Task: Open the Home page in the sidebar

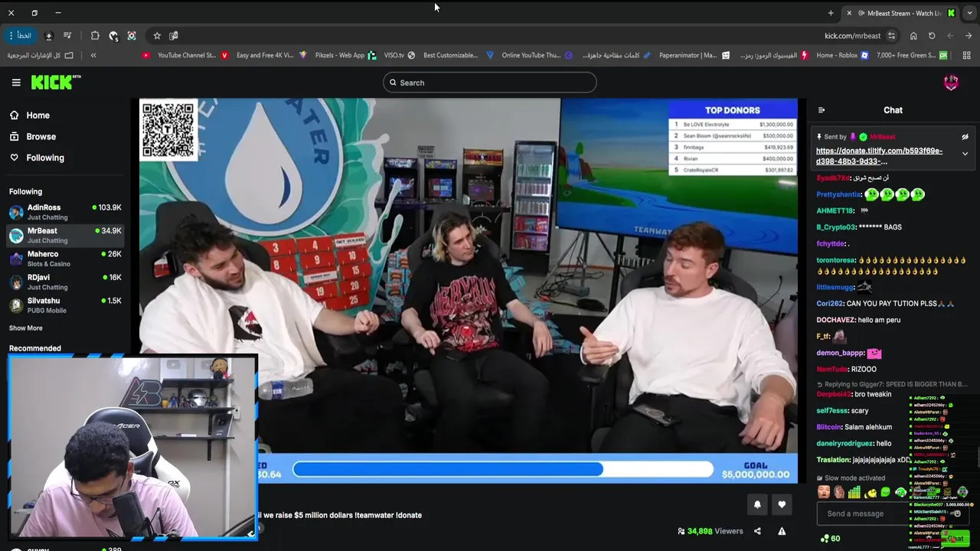Action: [x=30, y=116]
